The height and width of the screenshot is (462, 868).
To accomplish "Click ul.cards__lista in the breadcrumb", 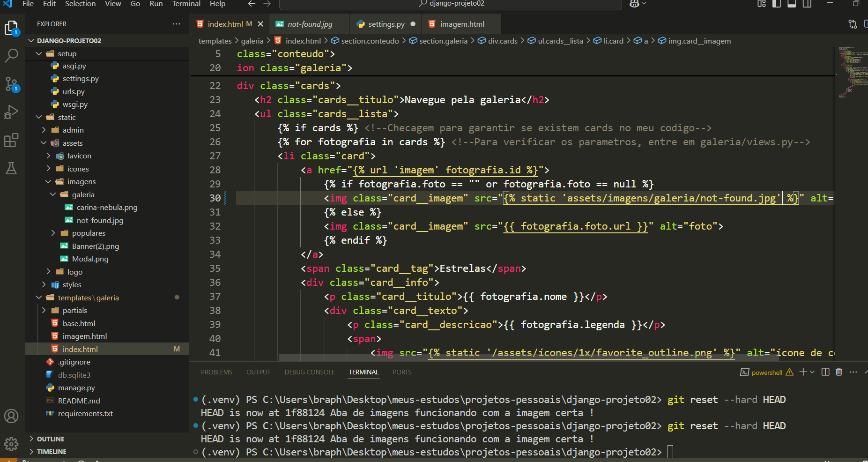I will pyautogui.click(x=555, y=41).
